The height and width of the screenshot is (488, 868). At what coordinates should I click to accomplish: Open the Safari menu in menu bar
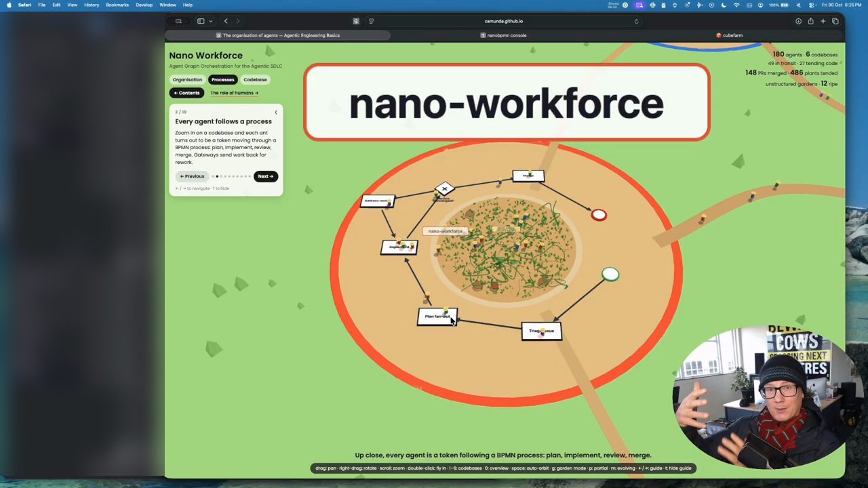tap(24, 5)
